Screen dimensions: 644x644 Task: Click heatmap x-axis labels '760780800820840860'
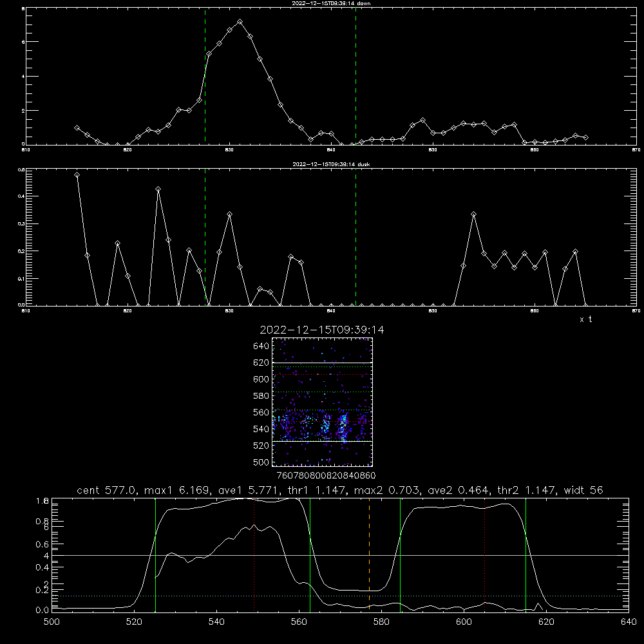click(326, 476)
